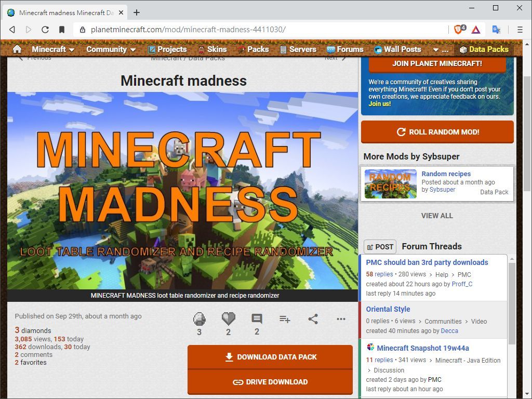Add data pack to a collection icon
Screen dimensions: 532x399
tap(285, 319)
